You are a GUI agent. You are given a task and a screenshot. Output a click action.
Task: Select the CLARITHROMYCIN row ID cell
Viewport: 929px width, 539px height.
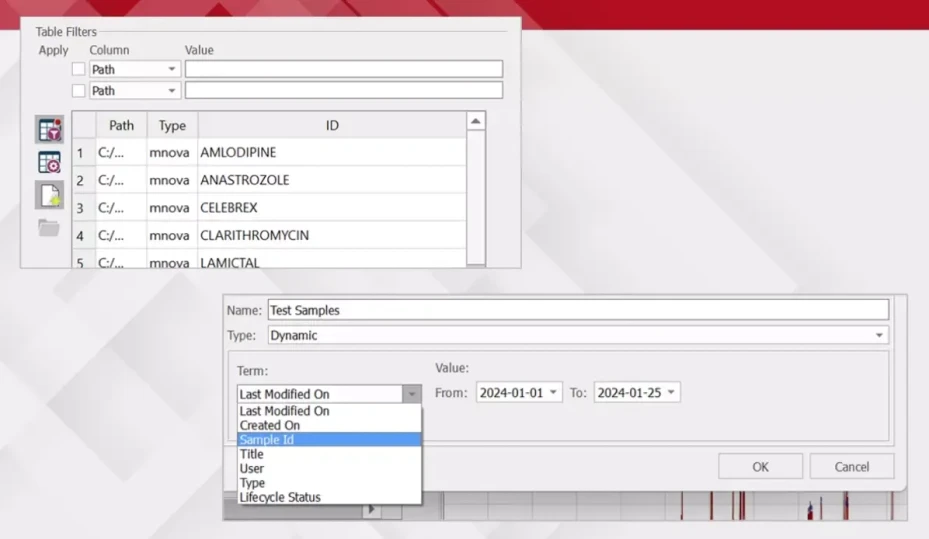(332, 235)
